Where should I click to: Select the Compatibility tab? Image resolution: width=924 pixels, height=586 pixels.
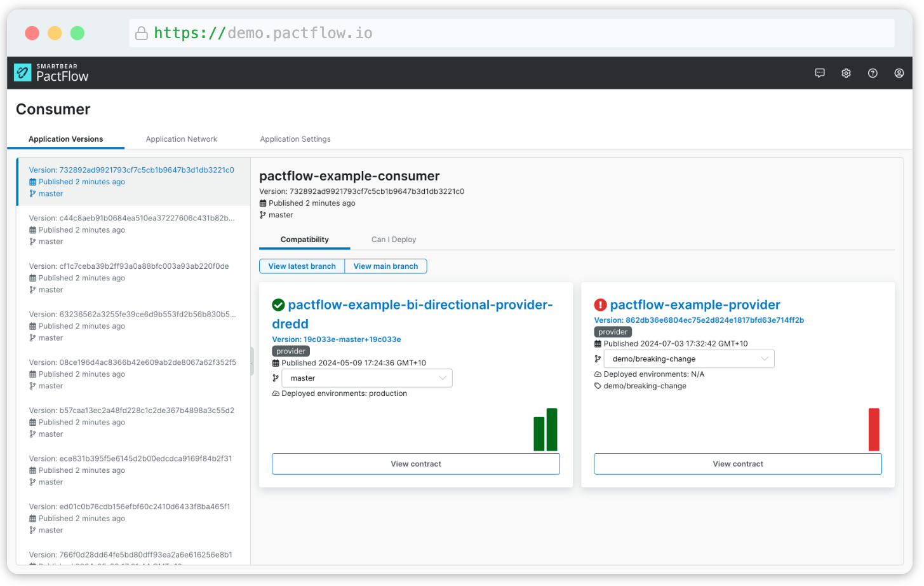305,240
